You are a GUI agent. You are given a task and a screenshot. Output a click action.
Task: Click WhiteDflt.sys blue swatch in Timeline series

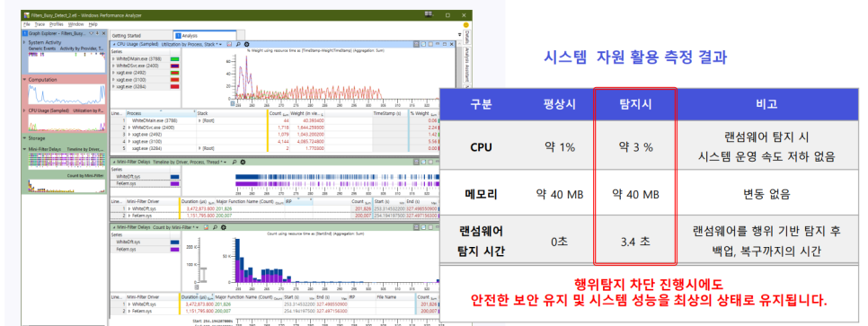coord(174,177)
